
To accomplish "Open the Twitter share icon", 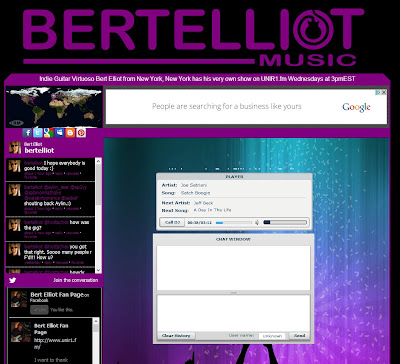I will (38, 133).
